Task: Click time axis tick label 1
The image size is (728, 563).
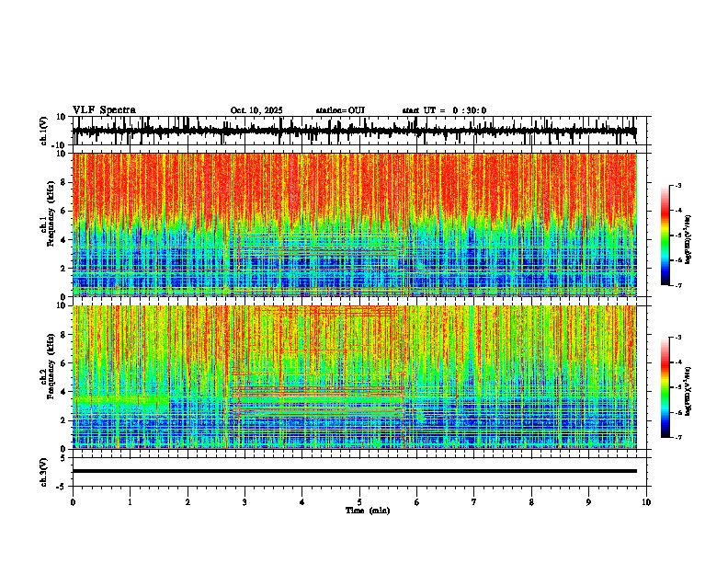Action: pyautogui.click(x=130, y=502)
